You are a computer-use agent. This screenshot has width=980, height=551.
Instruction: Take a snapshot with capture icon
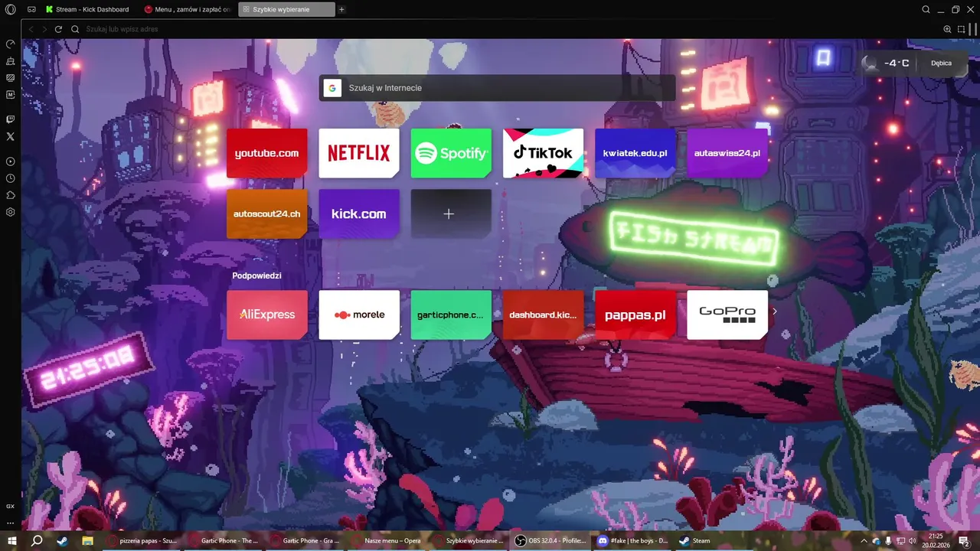(961, 29)
